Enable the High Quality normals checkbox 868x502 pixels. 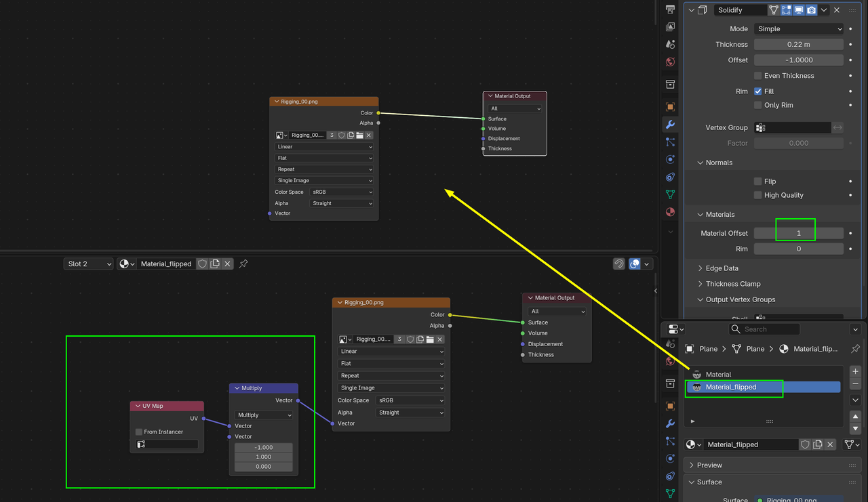[x=758, y=195]
